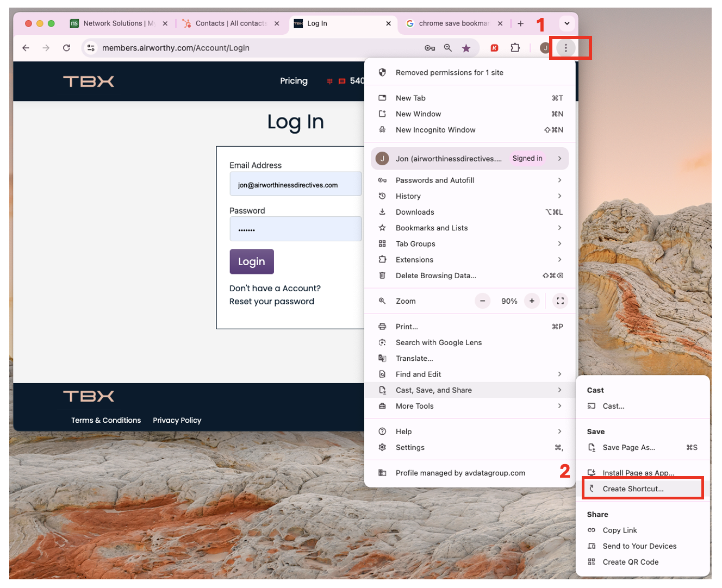Bookmark this page with the star icon
The width and height of the screenshot is (722, 588).
[466, 48]
